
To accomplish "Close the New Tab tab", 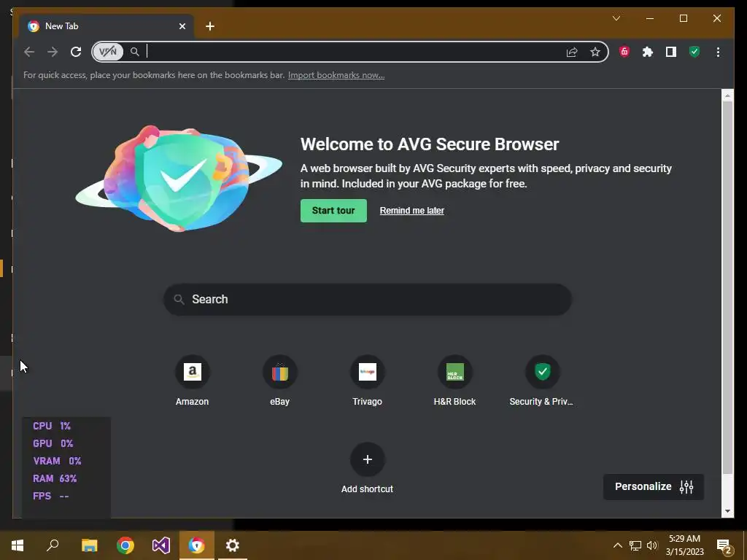I will click(x=182, y=26).
